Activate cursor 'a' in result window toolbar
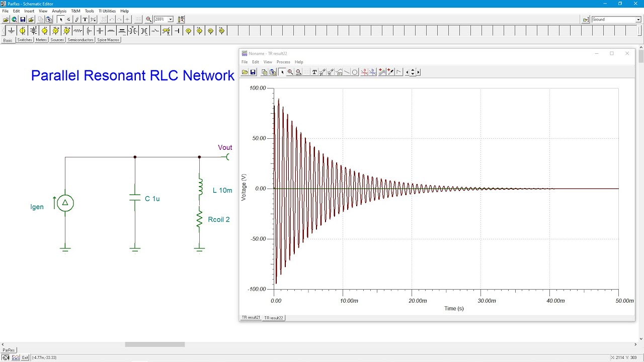The width and height of the screenshot is (644, 362). (x=364, y=72)
